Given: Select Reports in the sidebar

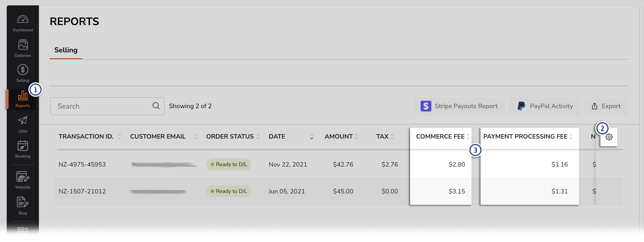Looking at the screenshot, I should (x=23, y=99).
